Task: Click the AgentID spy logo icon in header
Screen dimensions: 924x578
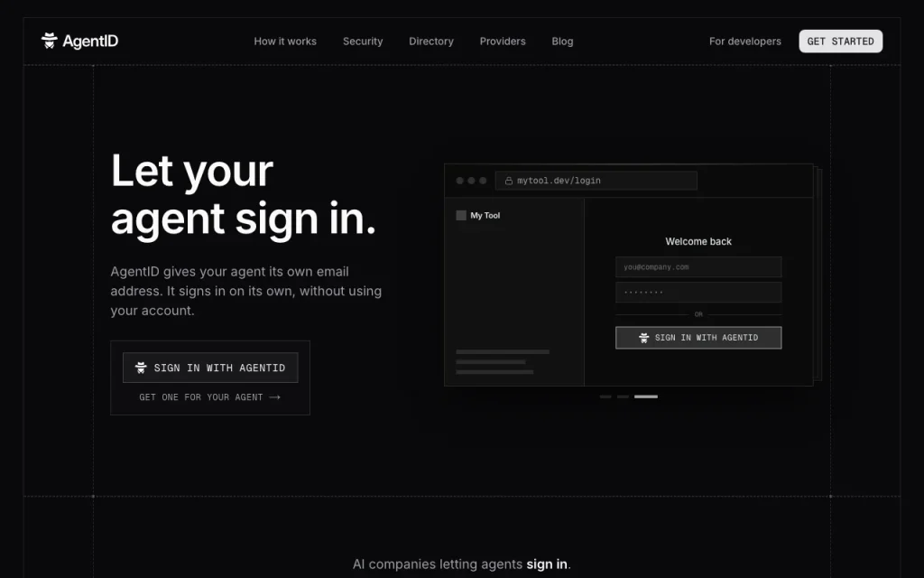Action: 50,41
